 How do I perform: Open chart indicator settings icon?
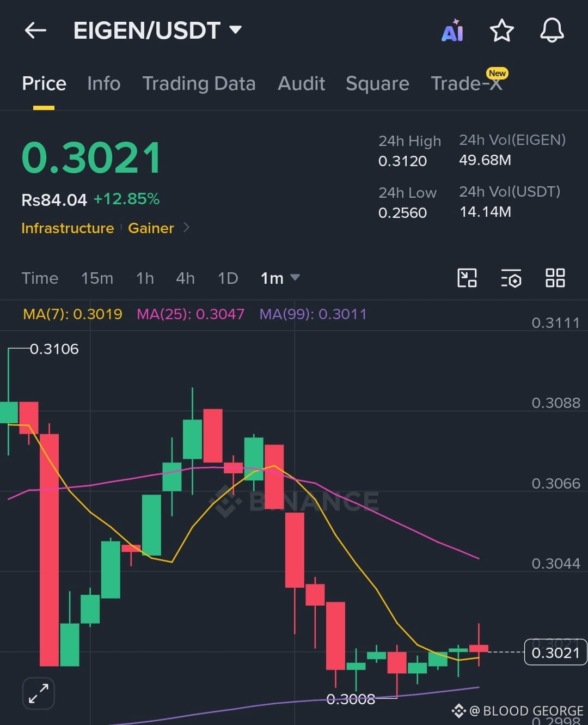(511, 278)
